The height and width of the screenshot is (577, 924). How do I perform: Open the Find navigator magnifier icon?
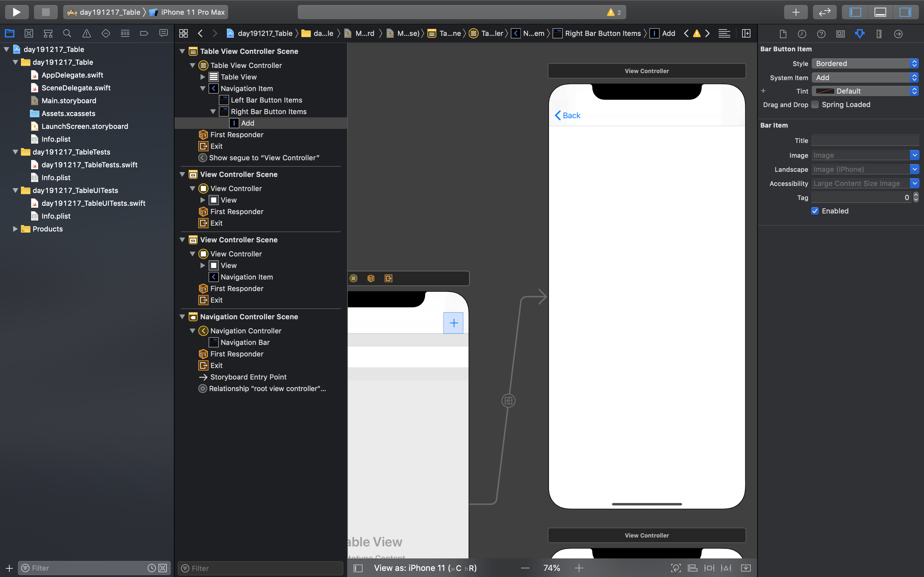pos(67,33)
